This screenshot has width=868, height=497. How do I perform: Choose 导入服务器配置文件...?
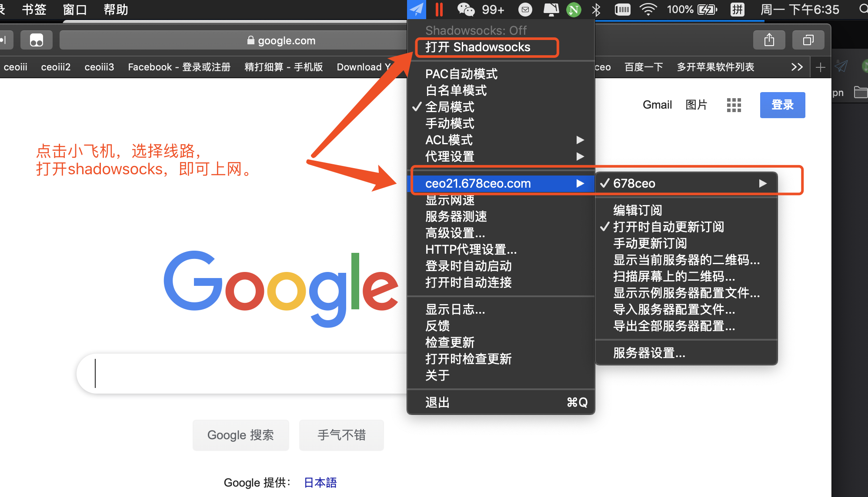pyautogui.click(x=686, y=309)
